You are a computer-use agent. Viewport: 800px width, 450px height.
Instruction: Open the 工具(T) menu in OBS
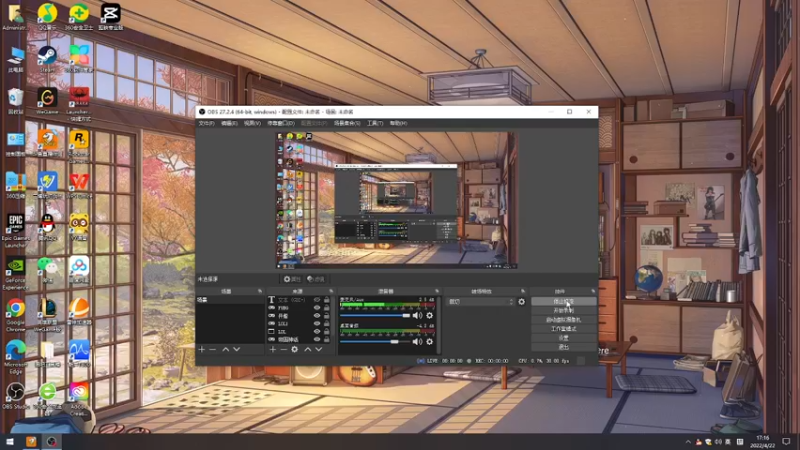tap(375, 123)
